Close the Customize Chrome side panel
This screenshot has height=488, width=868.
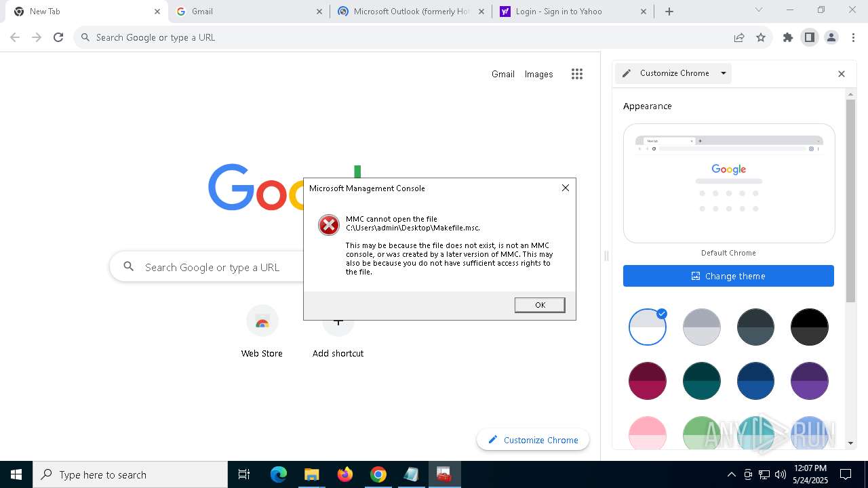tap(842, 74)
